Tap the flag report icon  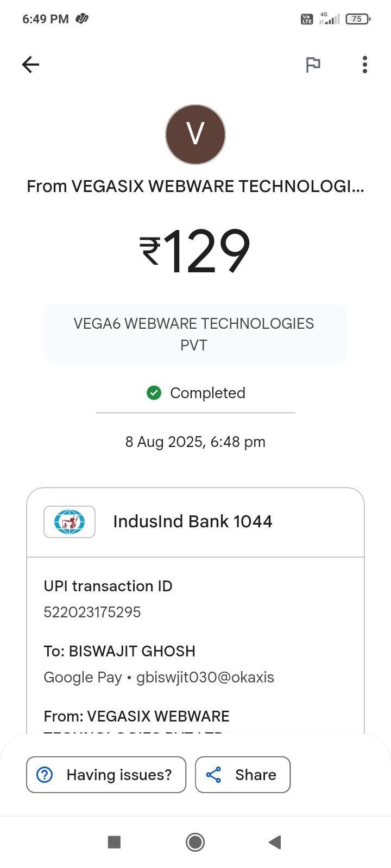313,65
